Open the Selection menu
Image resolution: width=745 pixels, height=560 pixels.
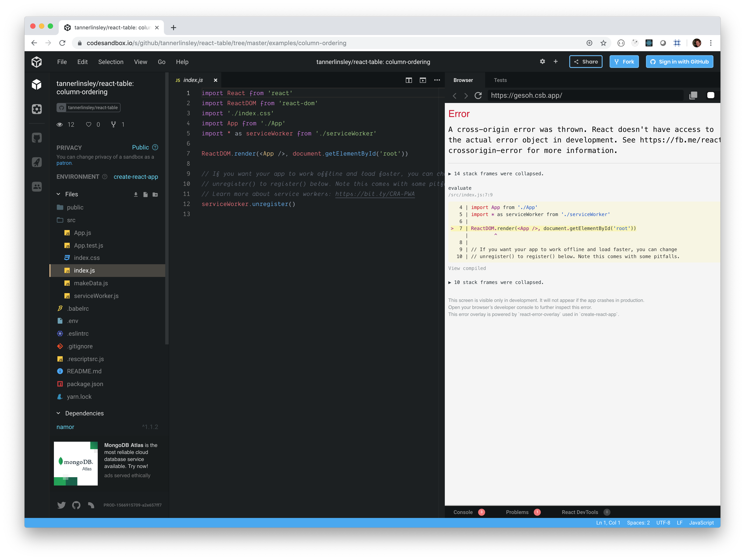coord(111,62)
